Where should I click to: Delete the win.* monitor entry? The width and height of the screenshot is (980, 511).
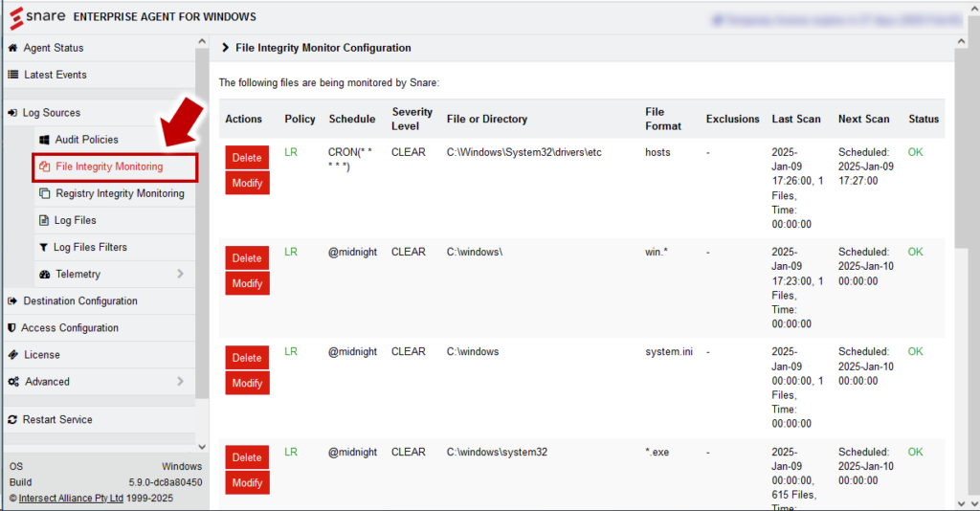pyautogui.click(x=248, y=258)
